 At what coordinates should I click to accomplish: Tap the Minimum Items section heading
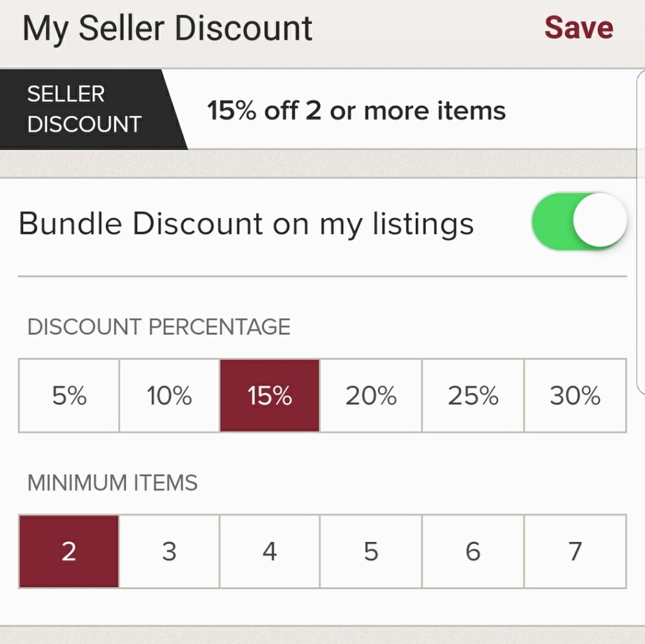point(112,483)
